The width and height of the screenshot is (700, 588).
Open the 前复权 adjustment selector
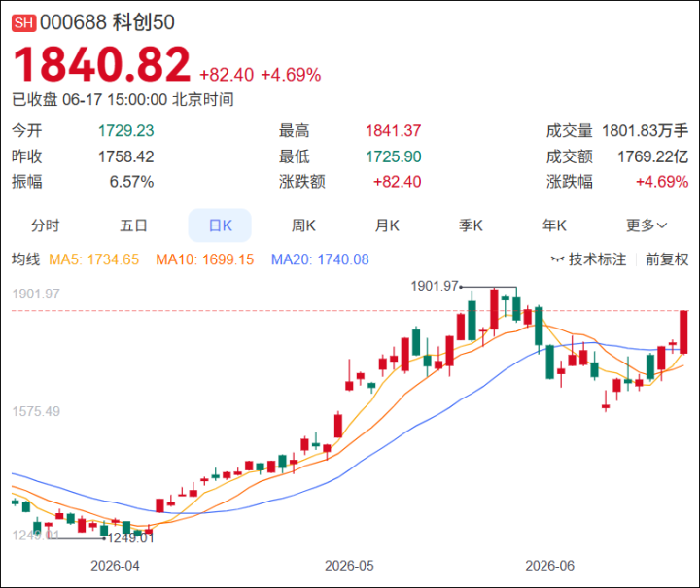[667, 259]
